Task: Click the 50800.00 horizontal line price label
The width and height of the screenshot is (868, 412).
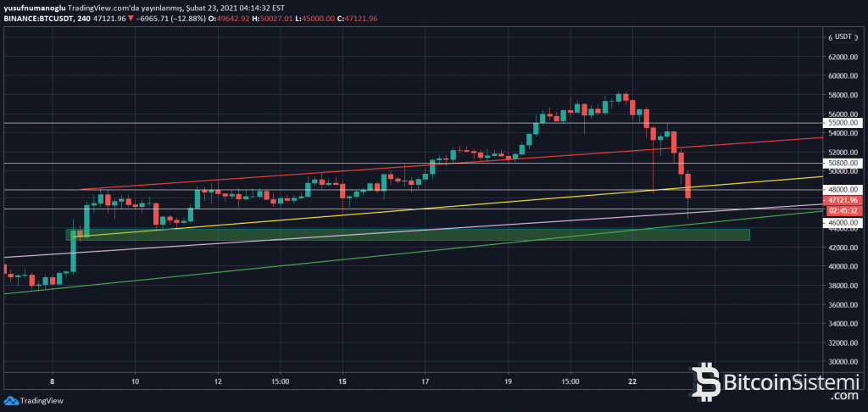Action: tap(843, 164)
